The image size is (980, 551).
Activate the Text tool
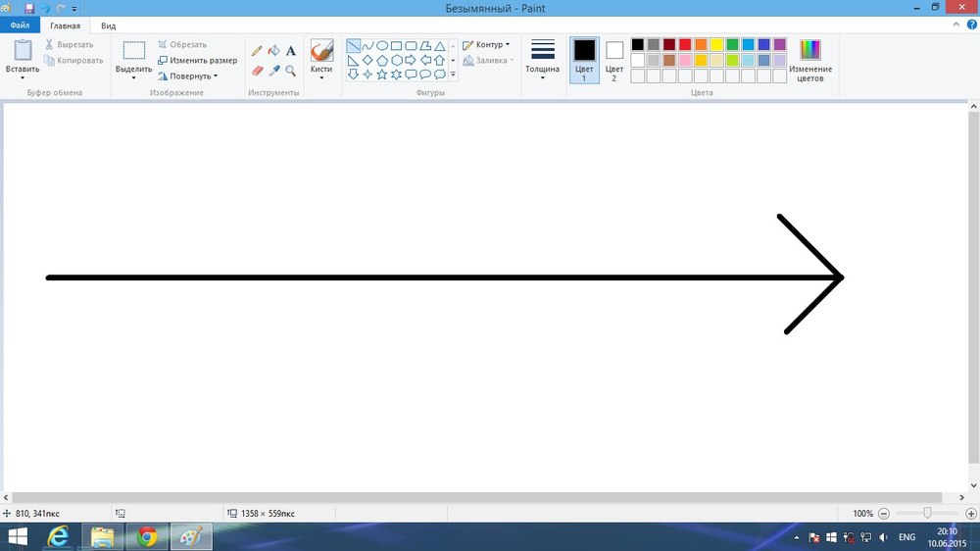(x=291, y=51)
